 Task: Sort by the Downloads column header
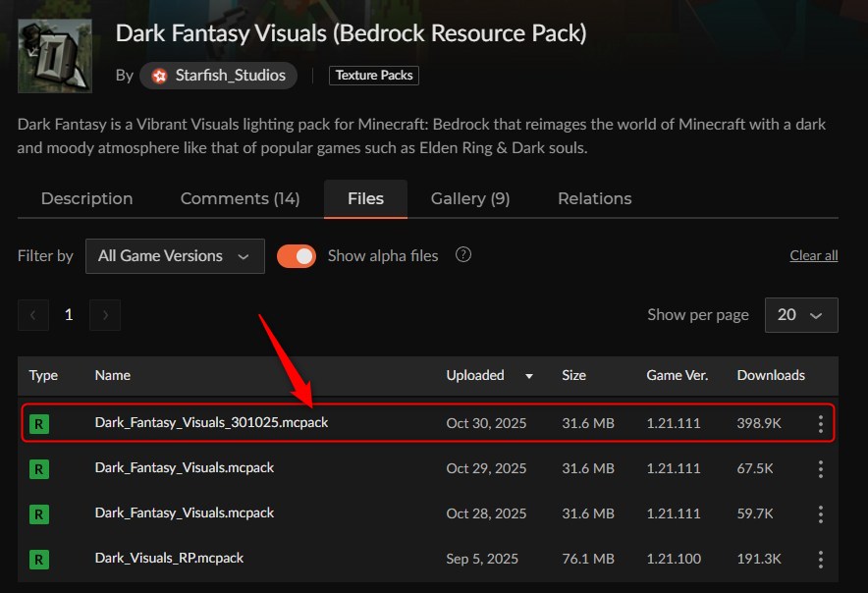click(771, 375)
